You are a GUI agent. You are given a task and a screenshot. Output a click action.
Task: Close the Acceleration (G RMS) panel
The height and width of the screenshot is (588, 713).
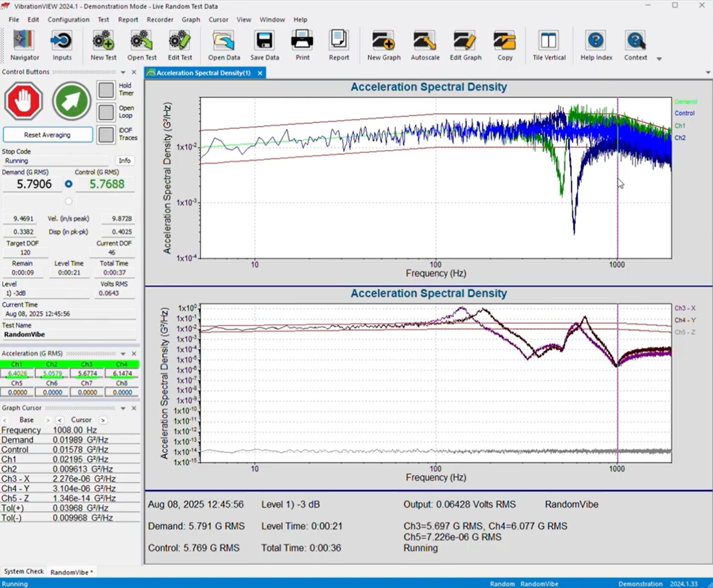point(134,353)
